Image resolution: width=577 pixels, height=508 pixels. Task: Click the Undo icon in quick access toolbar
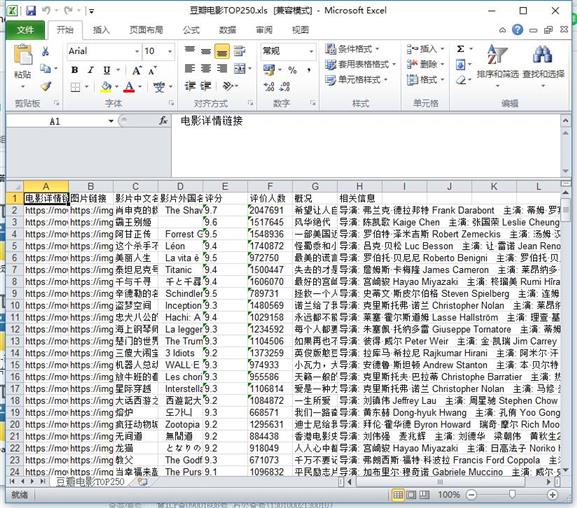click(x=46, y=11)
